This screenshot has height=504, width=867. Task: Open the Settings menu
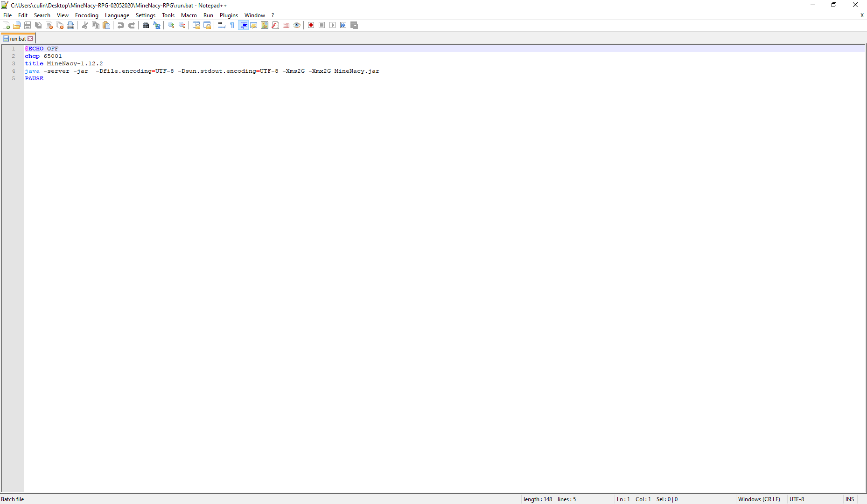coord(146,15)
